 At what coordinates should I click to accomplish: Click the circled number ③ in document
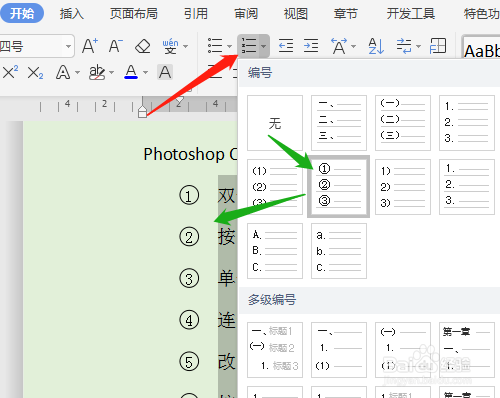pos(189,278)
